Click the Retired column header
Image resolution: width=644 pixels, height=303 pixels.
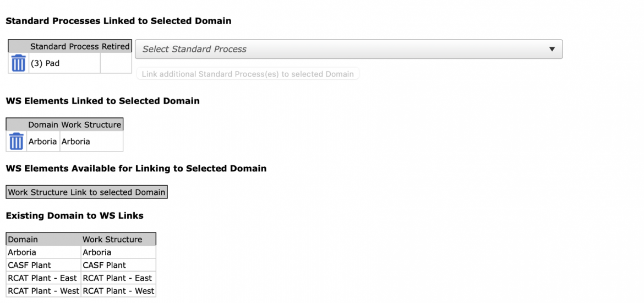pos(116,46)
